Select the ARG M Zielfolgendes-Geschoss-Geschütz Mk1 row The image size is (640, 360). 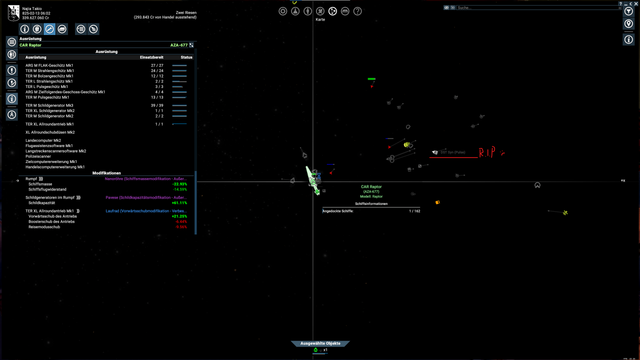point(106,92)
